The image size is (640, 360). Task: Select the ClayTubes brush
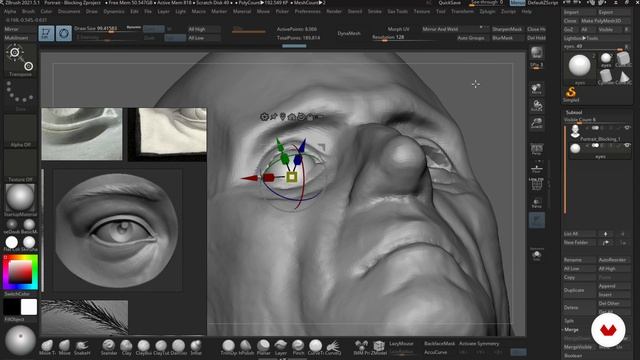click(161, 348)
